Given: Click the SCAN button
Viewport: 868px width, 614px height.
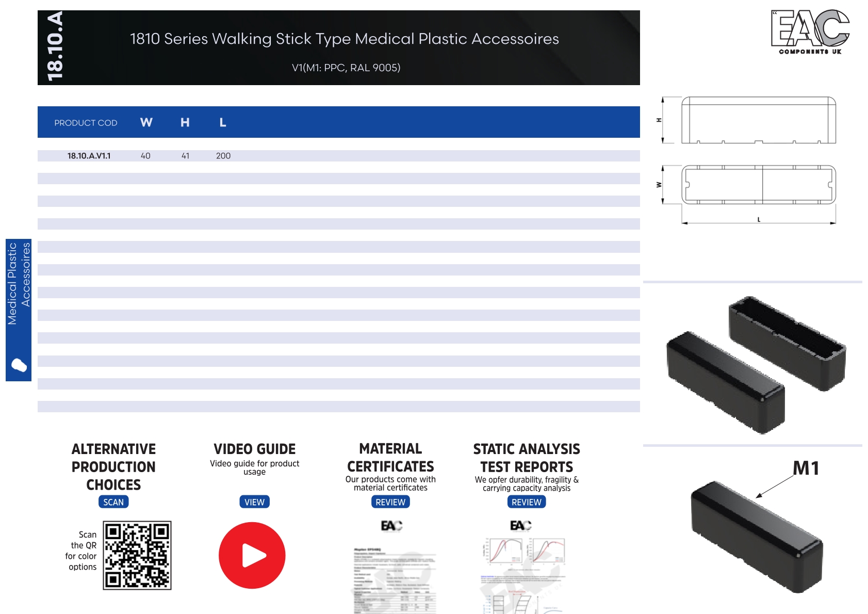Looking at the screenshot, I should [x=113, y=502].
